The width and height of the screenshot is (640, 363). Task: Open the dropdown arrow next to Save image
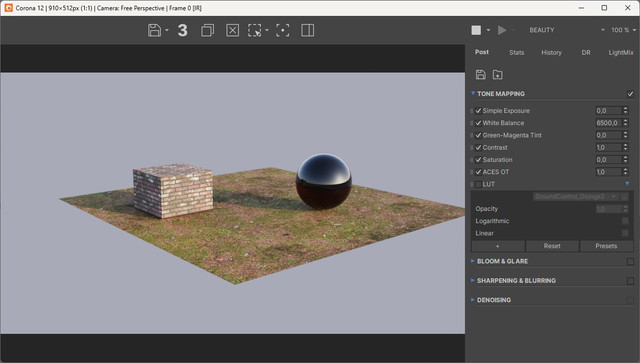pos(167,30)
